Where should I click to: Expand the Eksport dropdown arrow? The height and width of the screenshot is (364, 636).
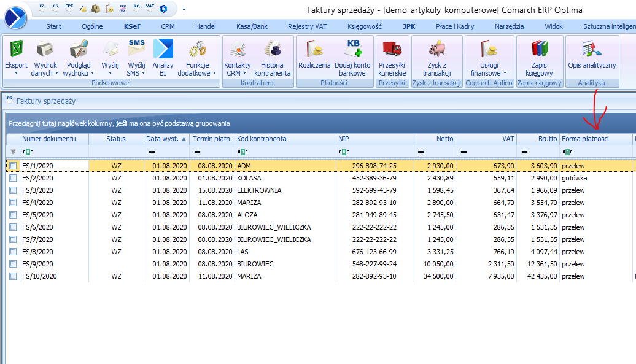[16, 74]
